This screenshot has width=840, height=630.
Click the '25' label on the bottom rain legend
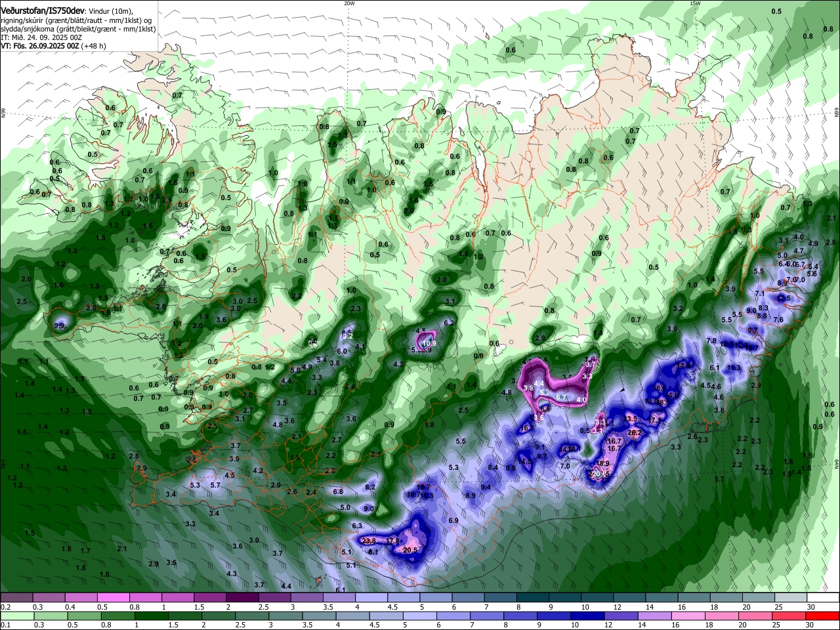(776, 625)
